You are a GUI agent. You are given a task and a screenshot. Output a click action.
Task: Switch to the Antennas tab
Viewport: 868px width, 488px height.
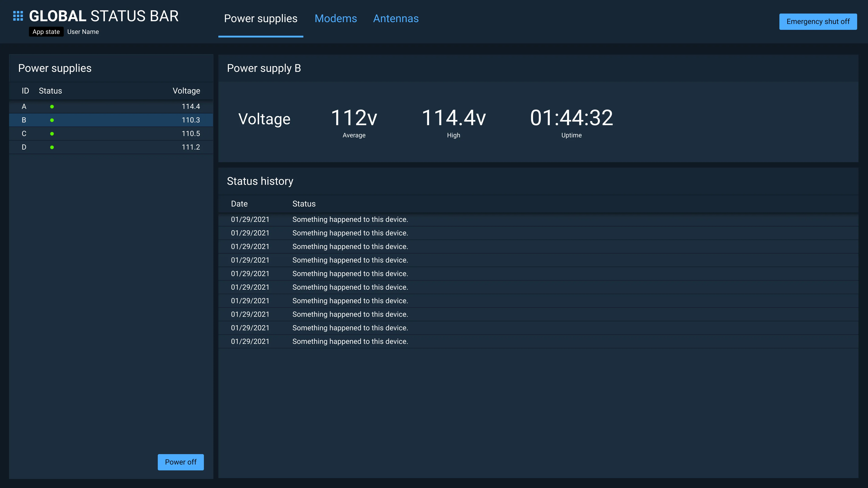click(x=396, y=19)
